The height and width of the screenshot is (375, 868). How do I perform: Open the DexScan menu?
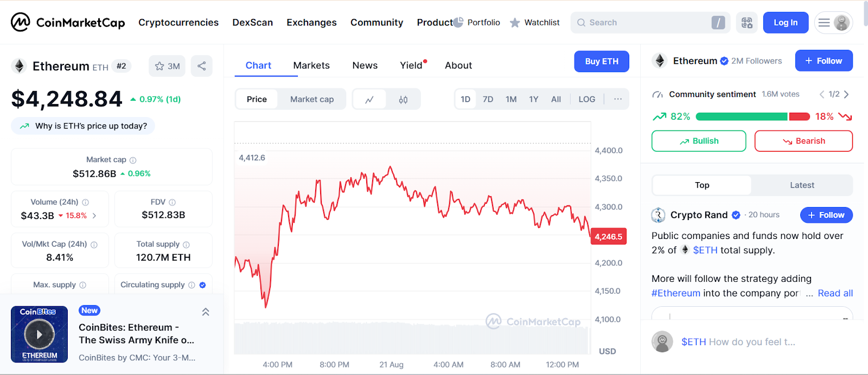[x=253, y=22]
